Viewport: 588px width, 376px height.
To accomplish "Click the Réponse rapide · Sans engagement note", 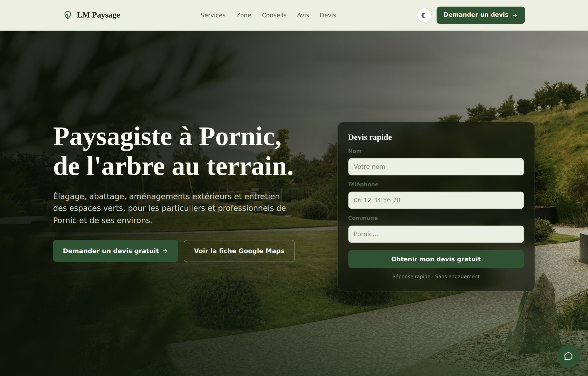I will 436,276.
